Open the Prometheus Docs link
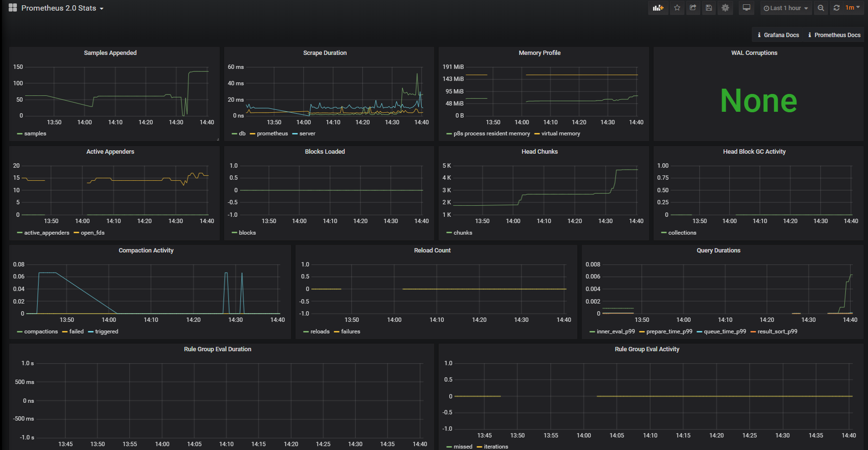The width and height of the screenshot is (868, 450). (x=834, y=35)
